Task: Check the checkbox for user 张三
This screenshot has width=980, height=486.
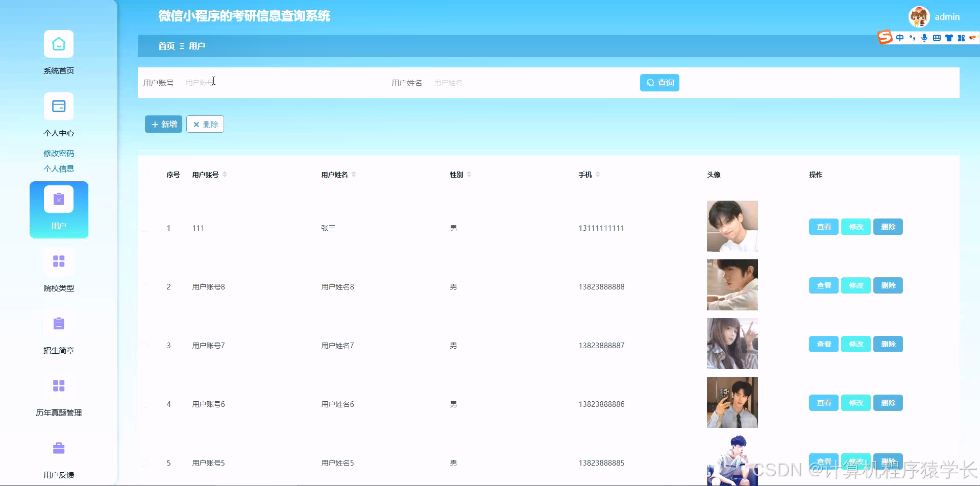Action: [x=144, y=228]
